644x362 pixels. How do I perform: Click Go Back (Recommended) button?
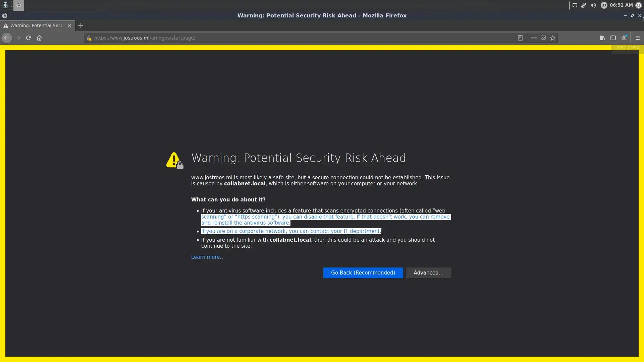tap(363, 273)
